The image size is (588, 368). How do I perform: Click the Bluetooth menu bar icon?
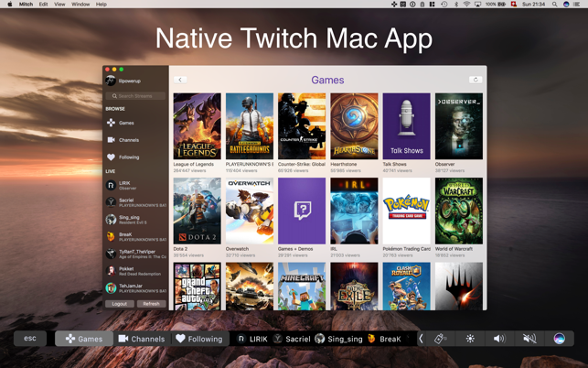coord(456,5)
